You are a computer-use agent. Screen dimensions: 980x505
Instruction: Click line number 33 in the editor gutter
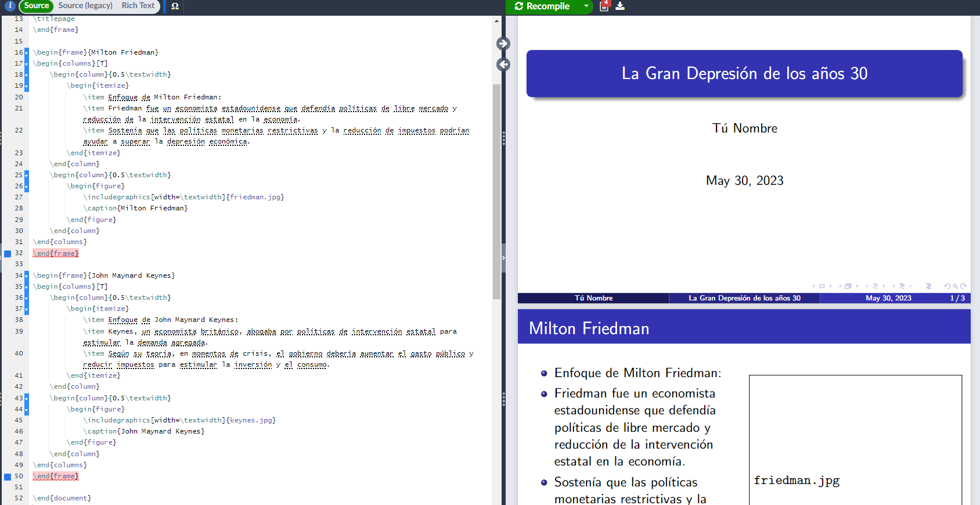[x=19, y=264]
